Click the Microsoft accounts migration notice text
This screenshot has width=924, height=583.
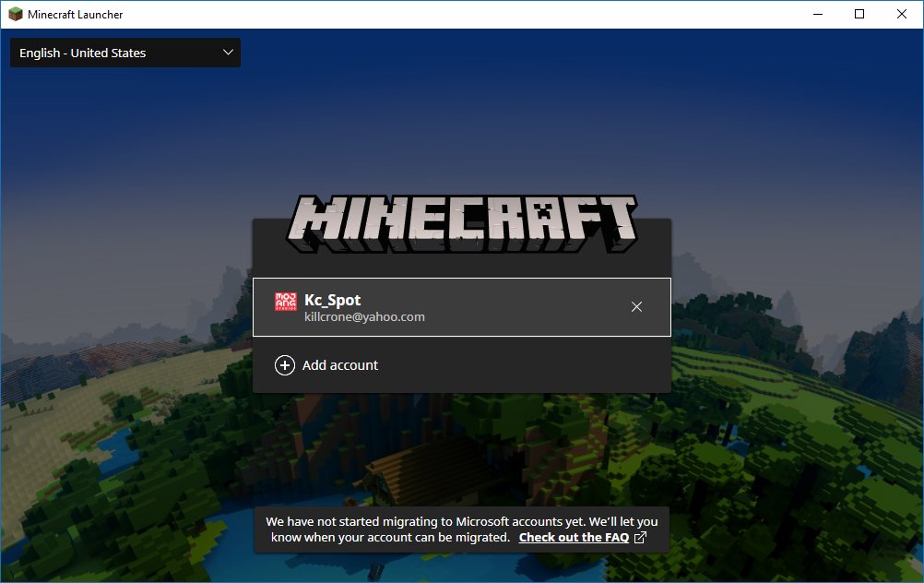point(461,529)
